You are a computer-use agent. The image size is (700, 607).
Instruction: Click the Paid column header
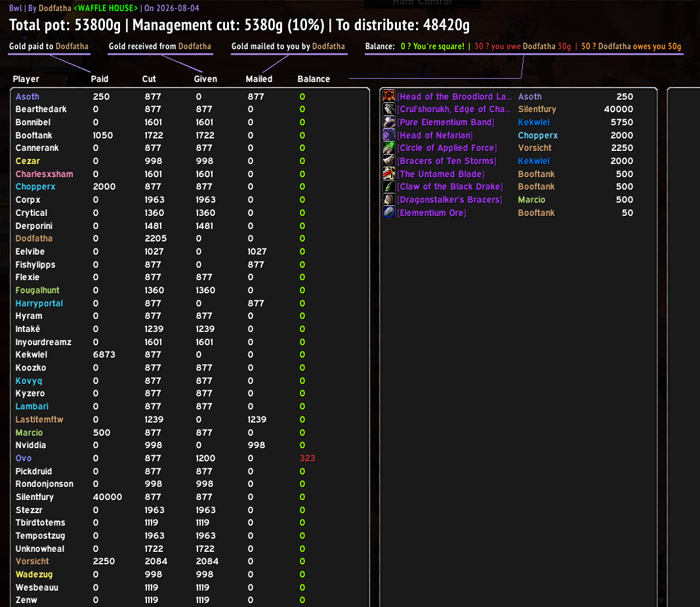click(100, 79)
